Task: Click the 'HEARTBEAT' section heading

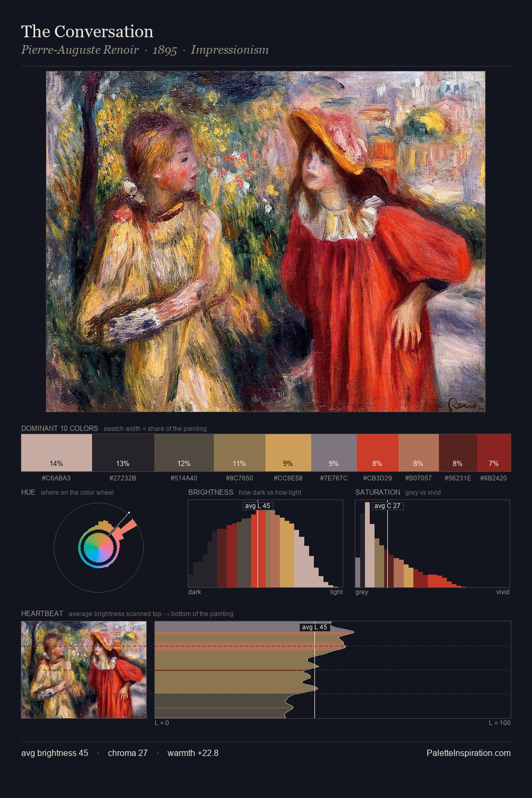Action: click(42, 613)
